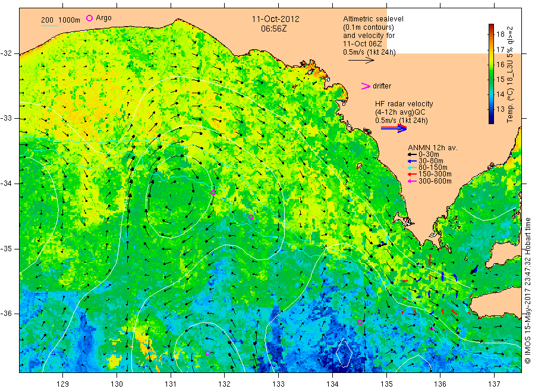Image resolution: width=535 pixels, height=392 pixels.
Task: Click the 137 longitude axis label
Action: [x=494, y=384]
